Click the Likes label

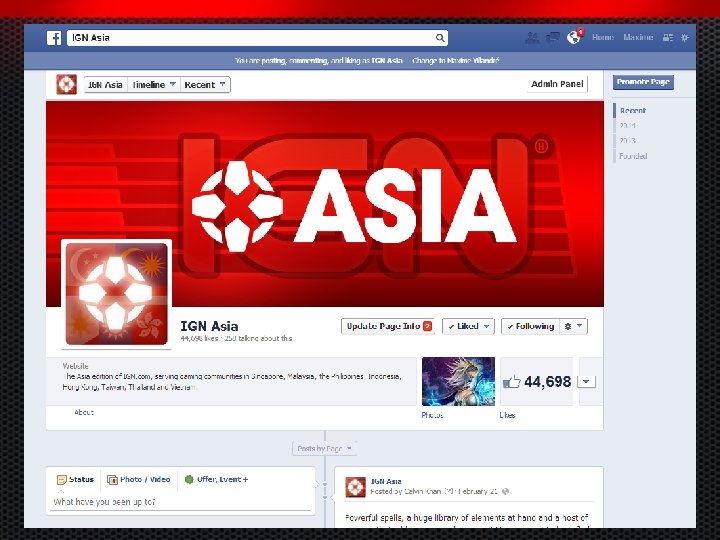point(507,415)
